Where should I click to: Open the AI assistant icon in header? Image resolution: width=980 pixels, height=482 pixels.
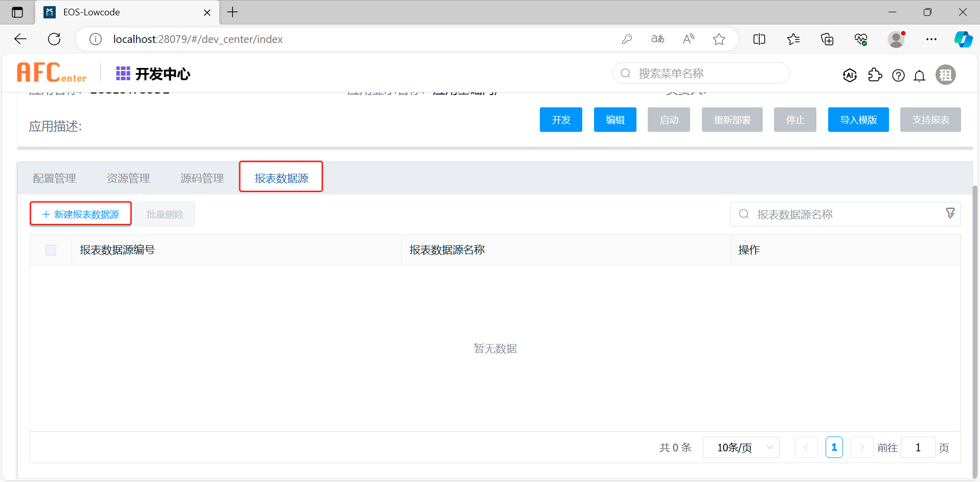(x=850, y=75)
